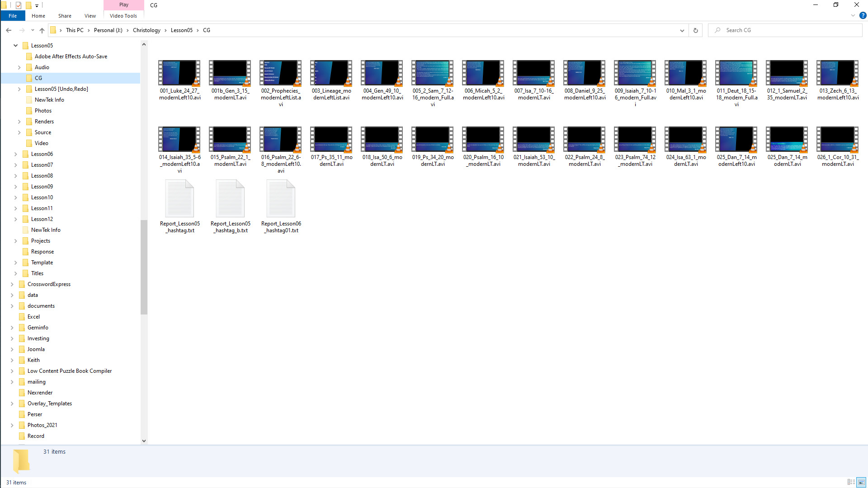Select 017_Ps_35_11_modernLT.avi file
The height and width of the screenshot is (488, 868).
[331, 146]
